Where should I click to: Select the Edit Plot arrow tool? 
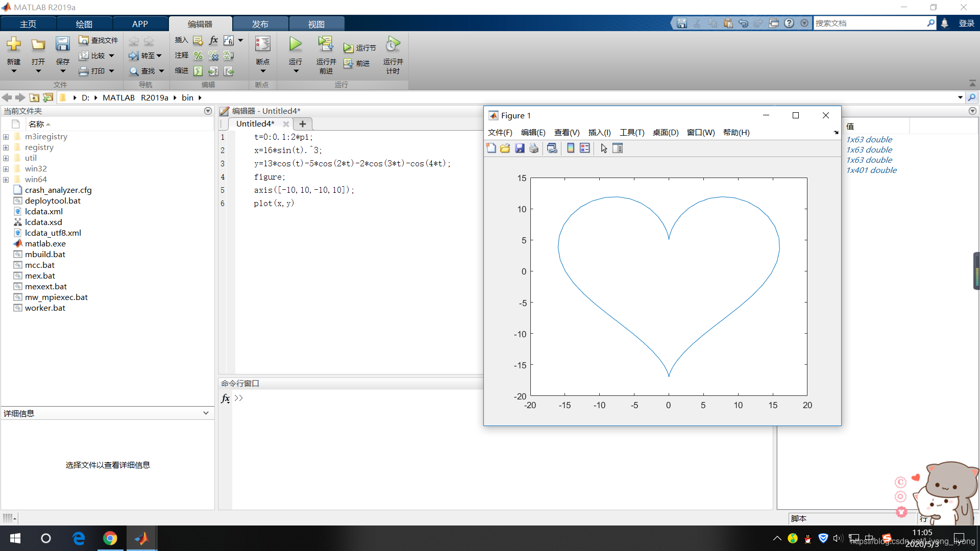click(x=604, y=148)
